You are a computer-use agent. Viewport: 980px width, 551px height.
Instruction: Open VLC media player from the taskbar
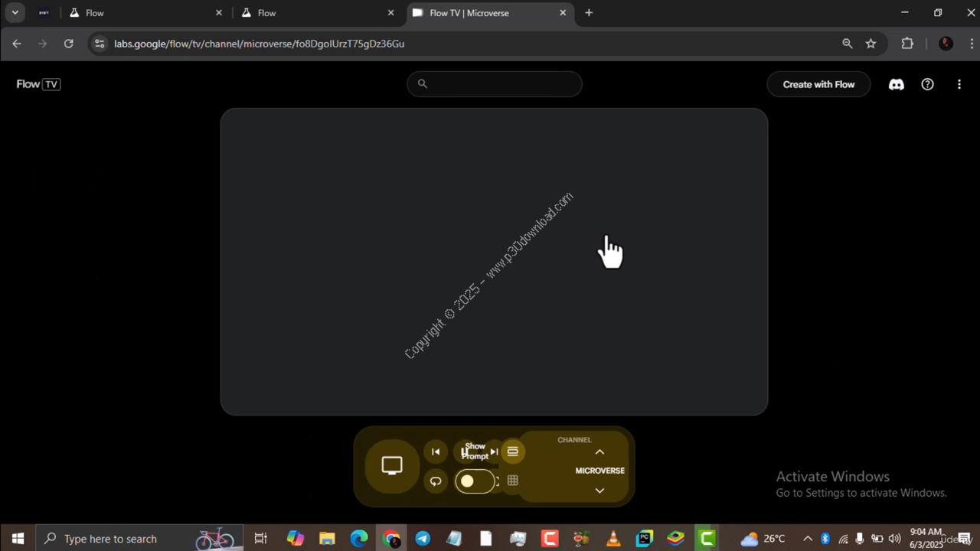(613, 539)
